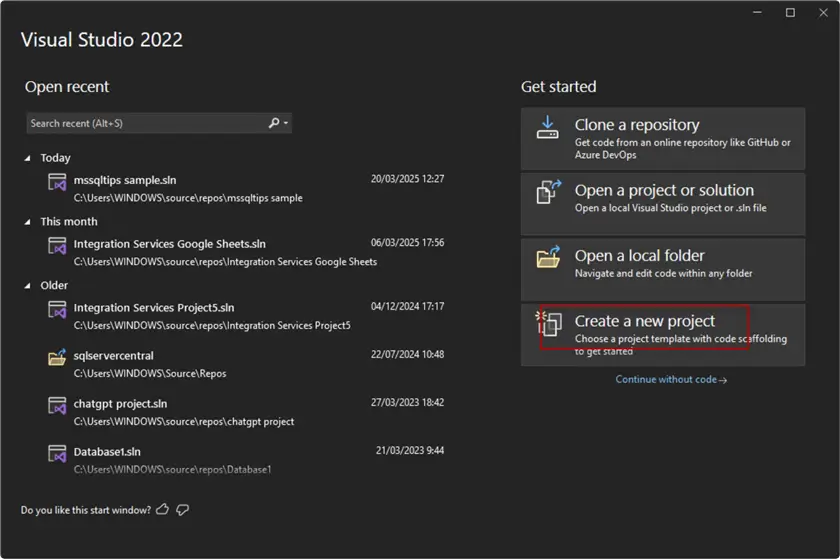Screen dimensions: 840x559
Task: Click path ending in repos\mssqltips sample
Action: point(188,198)
